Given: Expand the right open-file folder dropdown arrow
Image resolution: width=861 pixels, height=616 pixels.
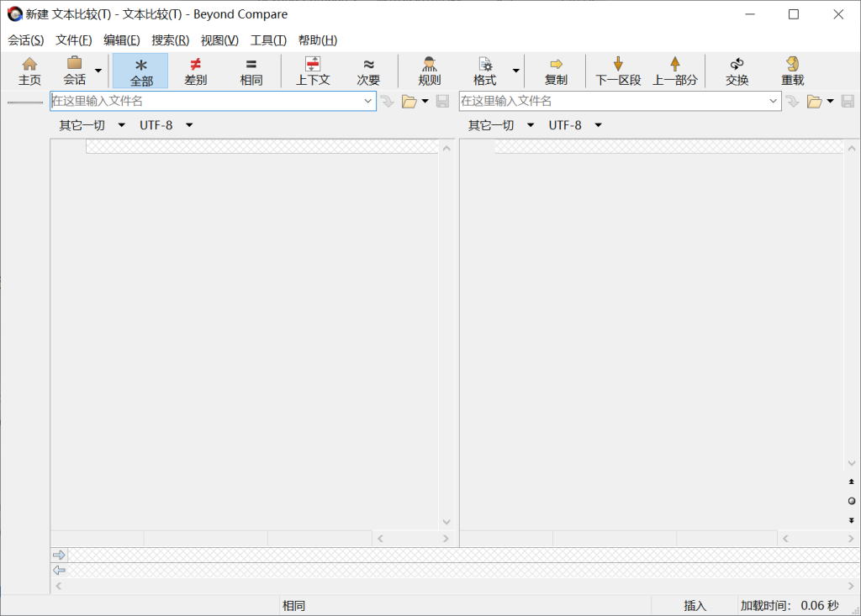Looking at the screenshot, I should point(830,101).
